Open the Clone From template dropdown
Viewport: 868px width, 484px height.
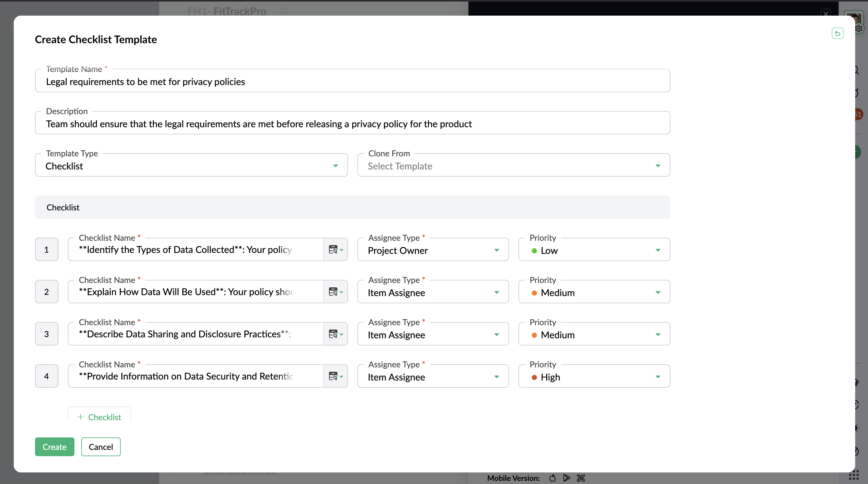[513, 166]
